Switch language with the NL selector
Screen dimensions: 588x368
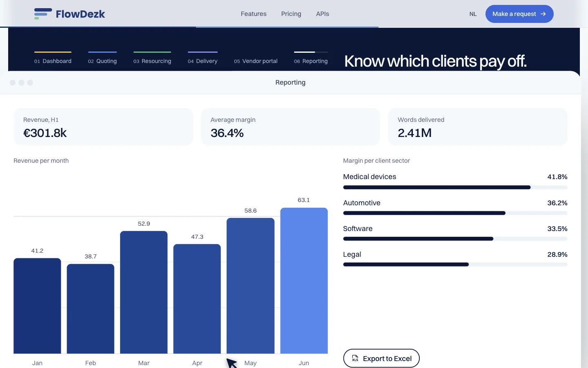coord(473,14)
